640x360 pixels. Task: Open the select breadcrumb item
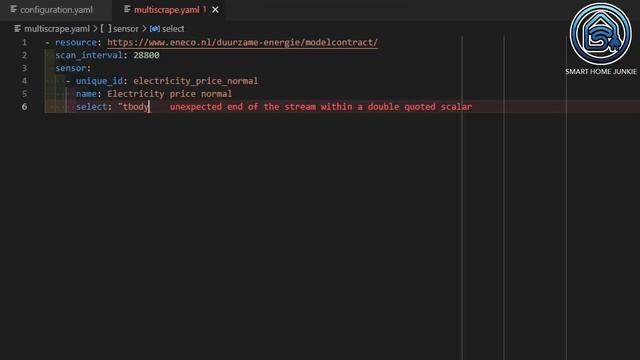click(x=173, y=29)
